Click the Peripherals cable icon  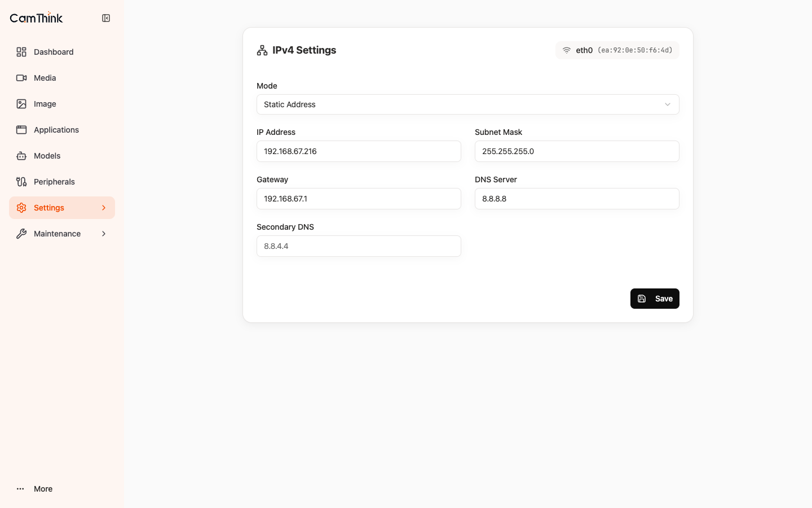(x=21, y=182)
